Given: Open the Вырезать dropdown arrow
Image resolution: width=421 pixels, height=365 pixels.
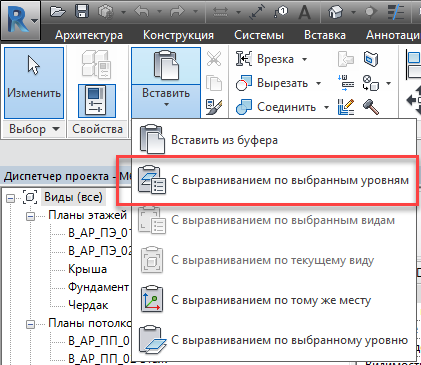Looking at the screenshot, I should coord(319,83).
